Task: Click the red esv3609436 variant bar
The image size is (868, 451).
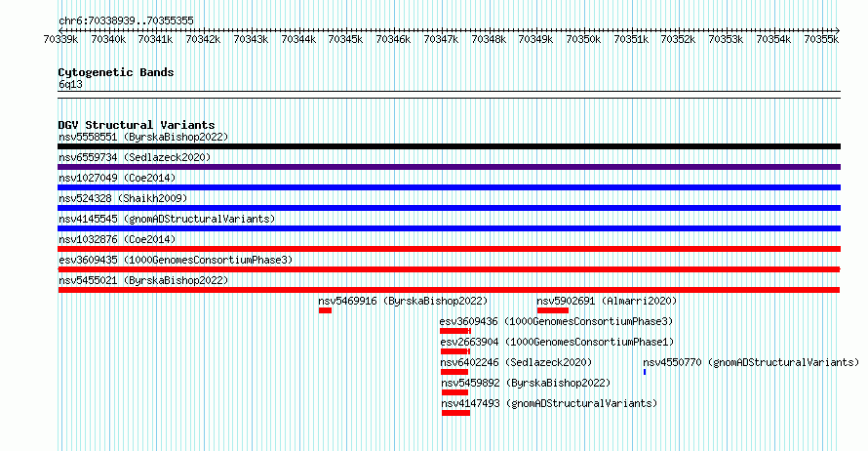Action: [455, 331]
